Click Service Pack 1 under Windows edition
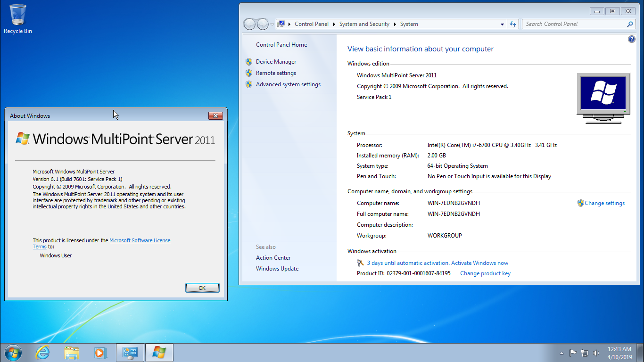This screenshot has width=644, height=362. pos(374,97)
